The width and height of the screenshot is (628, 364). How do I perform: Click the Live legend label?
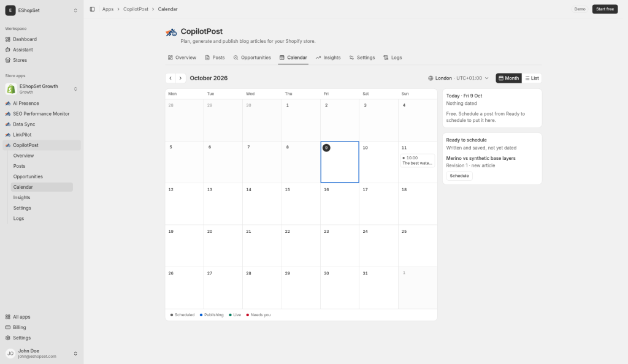point(237,315)
